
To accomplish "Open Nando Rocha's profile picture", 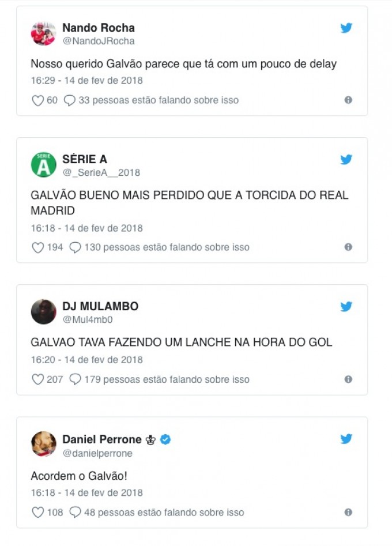I will pyautogui.click(x=43, y=33).
